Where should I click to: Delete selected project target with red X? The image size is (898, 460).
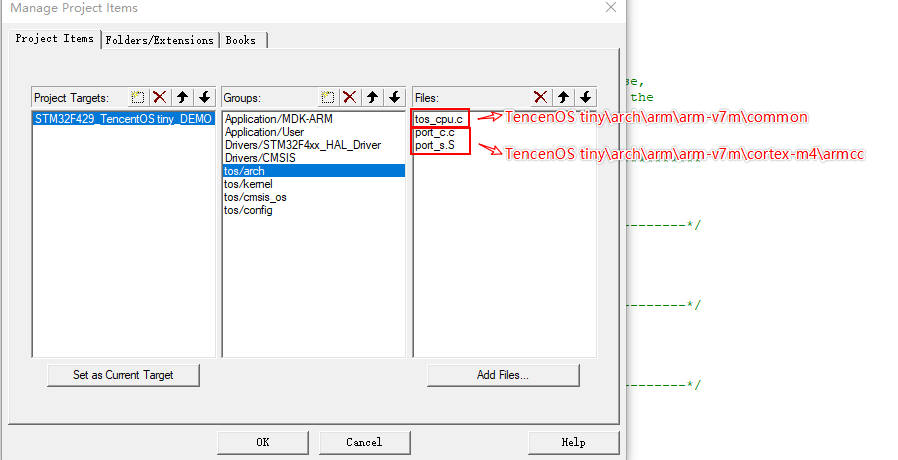click(160, 97)
